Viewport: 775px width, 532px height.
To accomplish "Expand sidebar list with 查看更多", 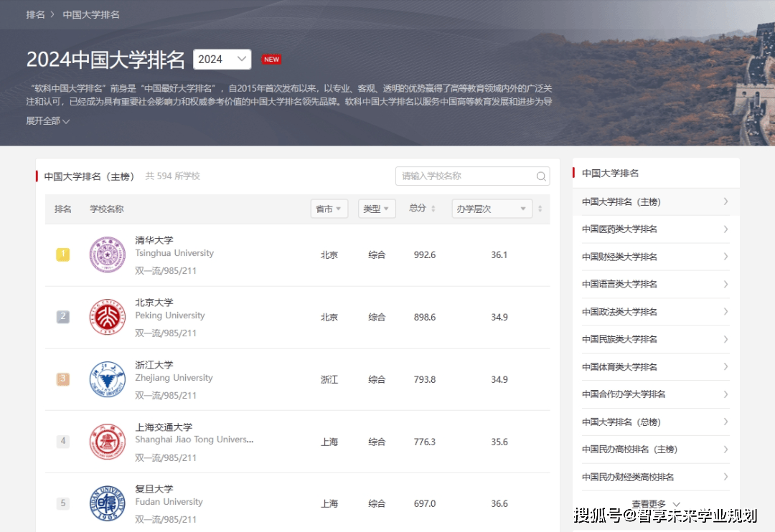I will [x=655, y=504].
